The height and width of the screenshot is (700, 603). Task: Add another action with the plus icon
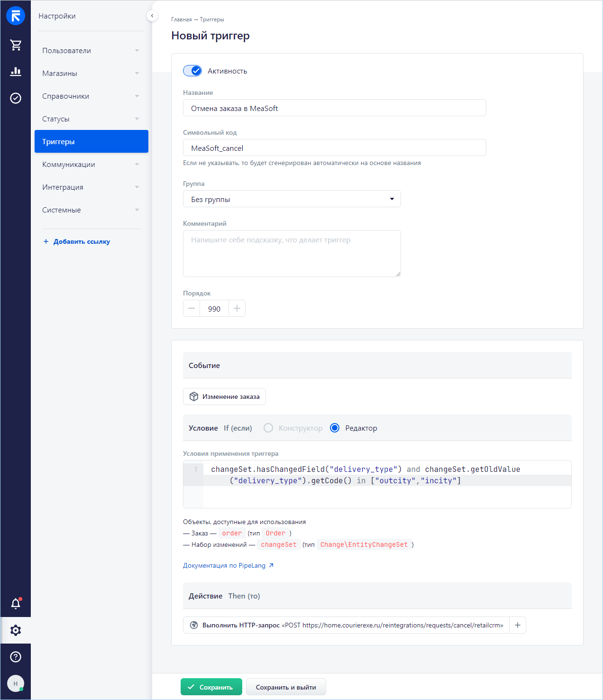pos(518,625)
